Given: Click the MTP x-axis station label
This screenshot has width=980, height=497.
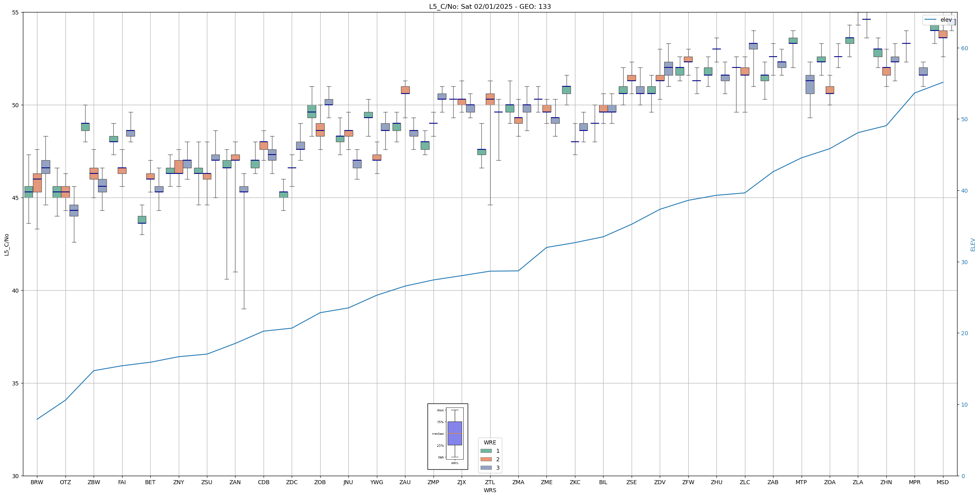Looking at the screenshot, I should pos(801,482).
